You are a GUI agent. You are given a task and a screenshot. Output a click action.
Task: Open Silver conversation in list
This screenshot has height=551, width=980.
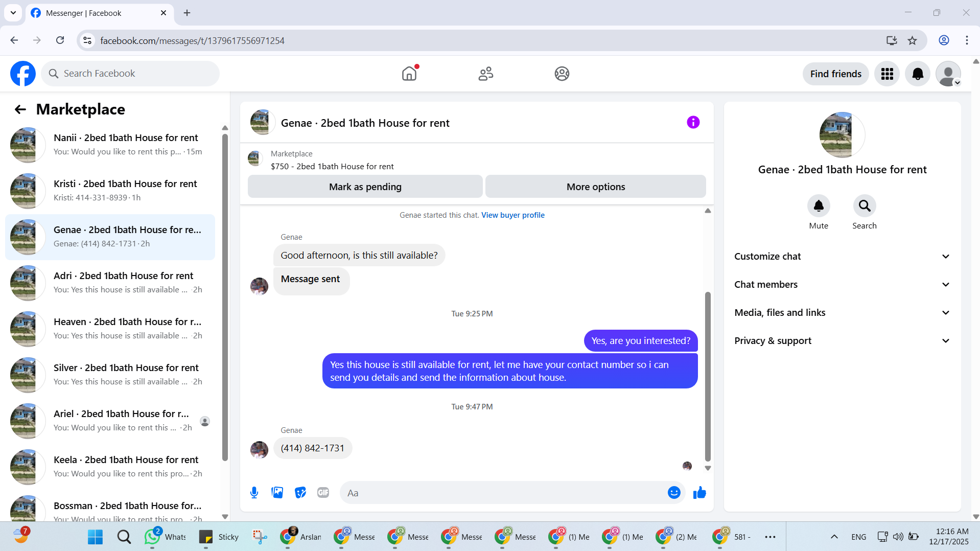110,375
